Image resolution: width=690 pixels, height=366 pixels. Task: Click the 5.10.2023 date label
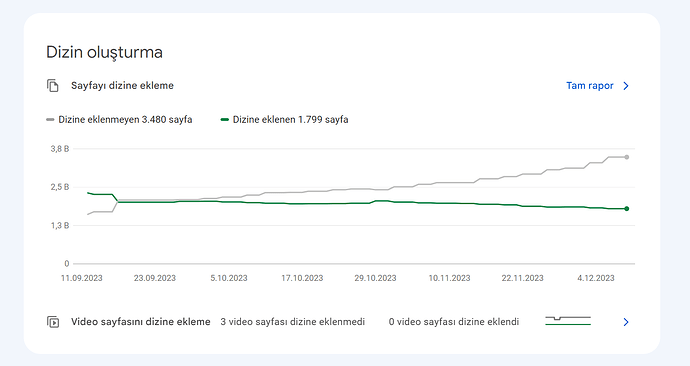click(229, 278)
